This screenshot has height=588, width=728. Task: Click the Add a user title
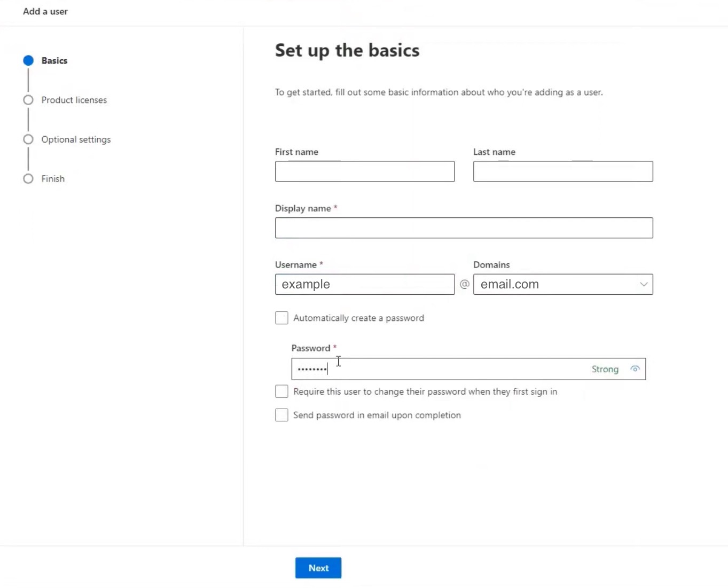tap(45, 12)
